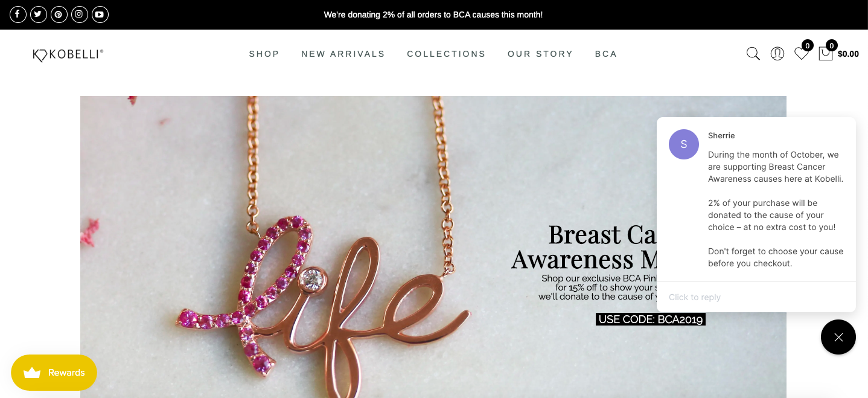Screen dimensions: 868x398
Task: Click the Kobelli logo
Action: click(68, 54)
